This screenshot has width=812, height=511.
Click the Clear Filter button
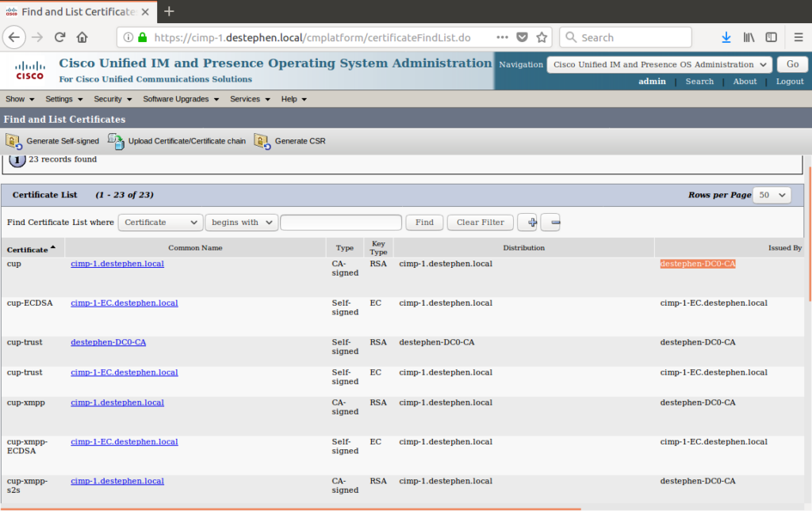480,223
